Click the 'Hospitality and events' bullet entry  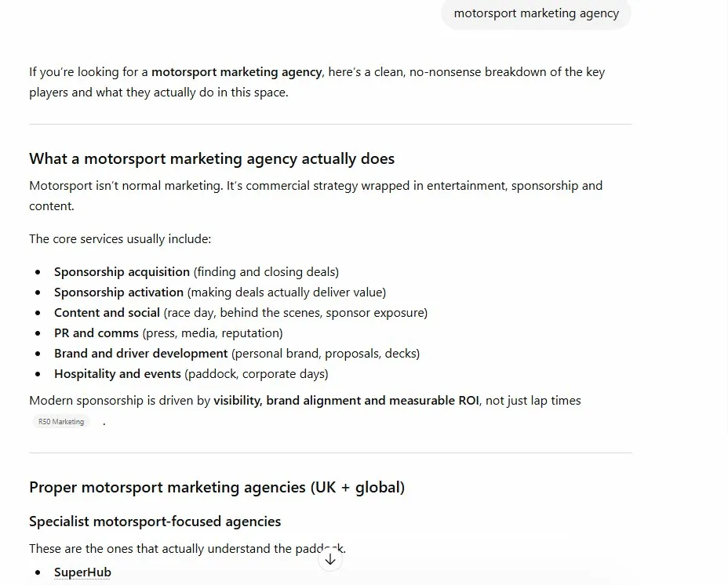(117, 373)
